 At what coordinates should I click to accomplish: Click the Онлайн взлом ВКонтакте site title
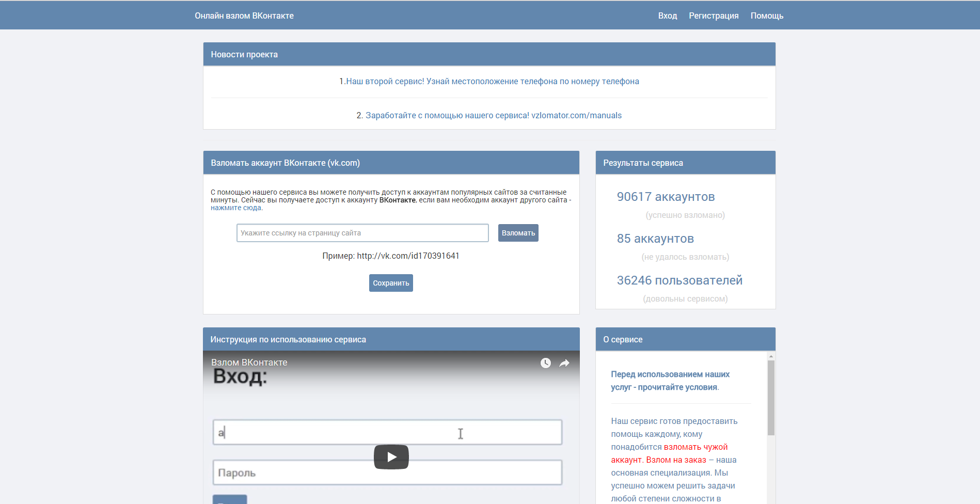(x=244, y=15)
